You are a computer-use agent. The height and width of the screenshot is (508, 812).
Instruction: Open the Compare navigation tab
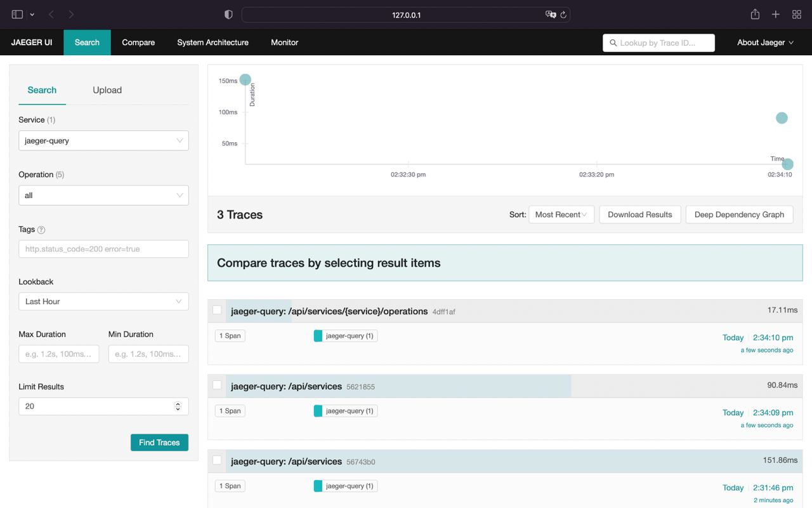coord(138,43)
